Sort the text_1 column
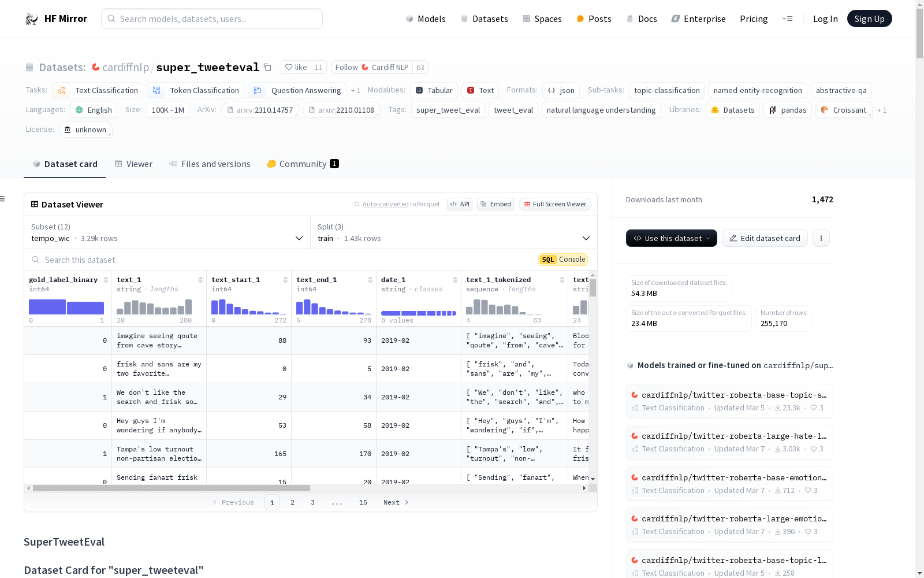Image resolution: width=924 pixels, height=578 pixels. tap(200, 280)
